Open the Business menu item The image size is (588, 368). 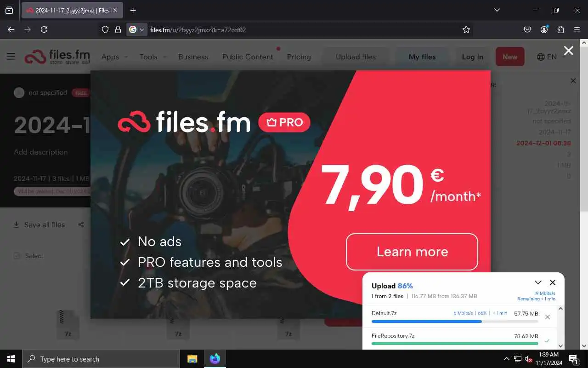click(193, 57)
